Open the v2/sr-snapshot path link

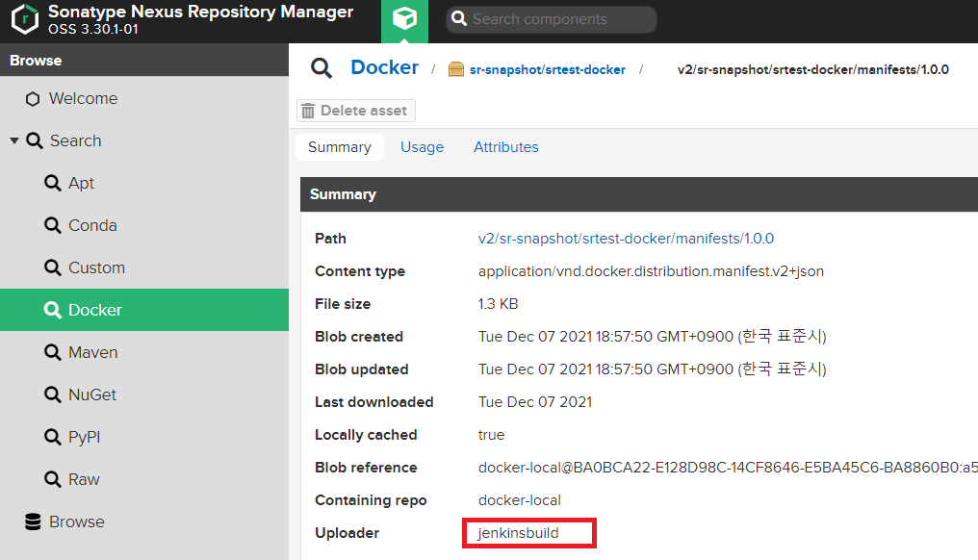click(x=627, y=239)
